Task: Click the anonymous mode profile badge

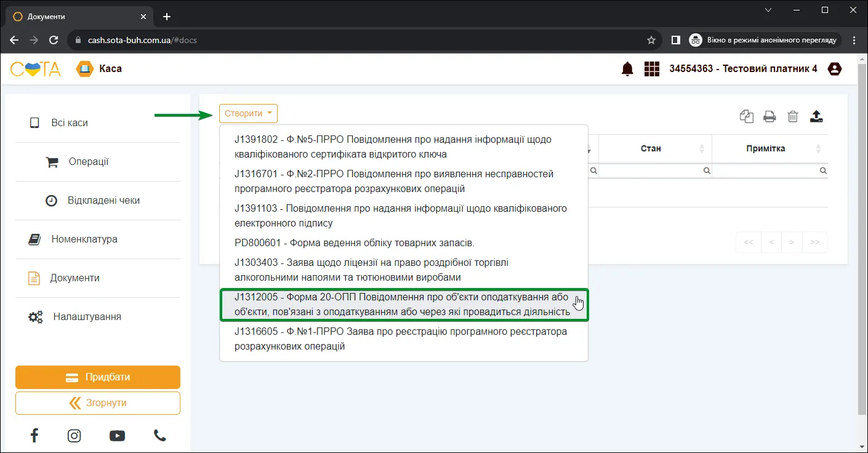Action: [x=765, y=40]
